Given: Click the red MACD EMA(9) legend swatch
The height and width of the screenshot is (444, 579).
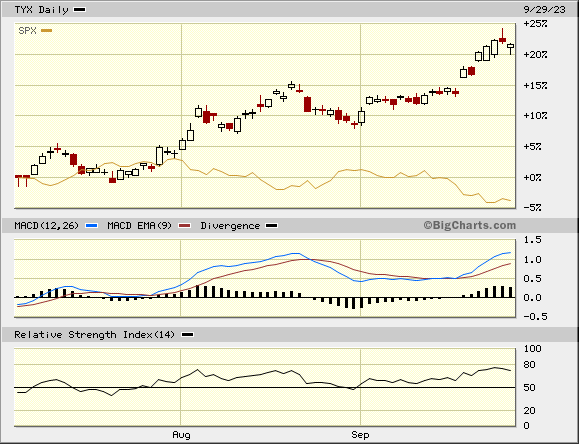Looking at the screenshot, I should pos(185,225).
